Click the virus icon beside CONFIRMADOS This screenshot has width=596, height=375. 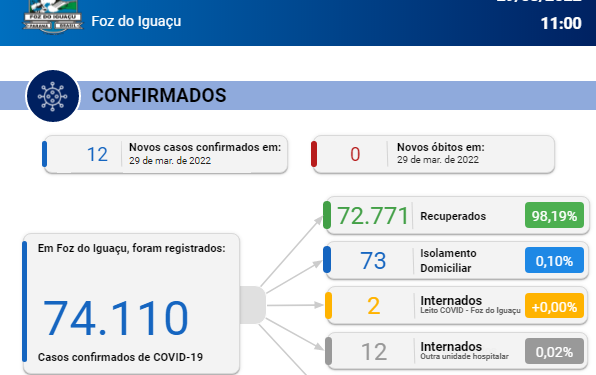pyautogui.click(x=53, y=96)
